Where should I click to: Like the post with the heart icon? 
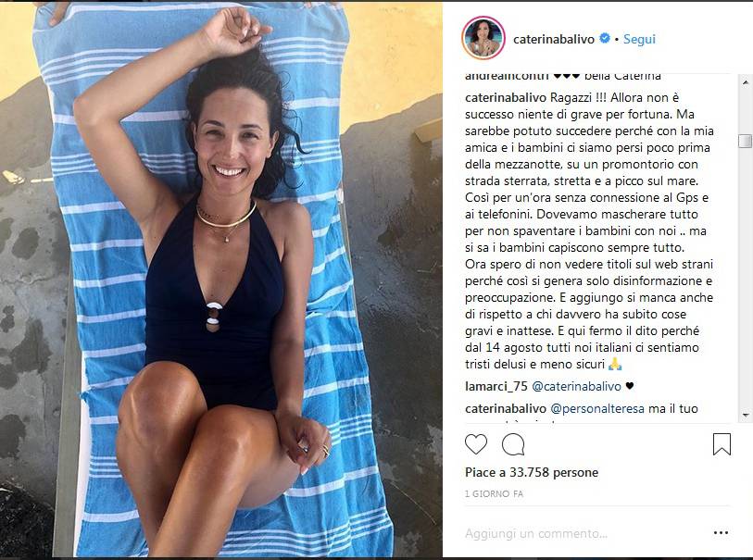pos(476,444)
